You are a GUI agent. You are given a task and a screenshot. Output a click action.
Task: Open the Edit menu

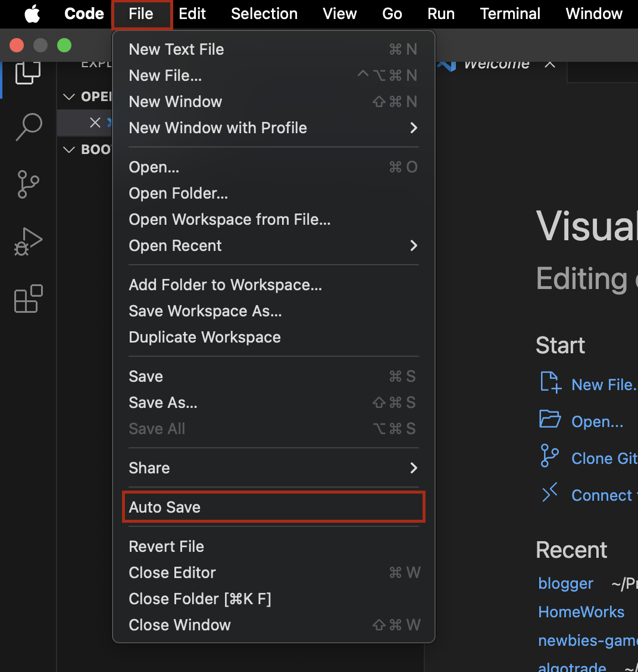tap(192, 14)
